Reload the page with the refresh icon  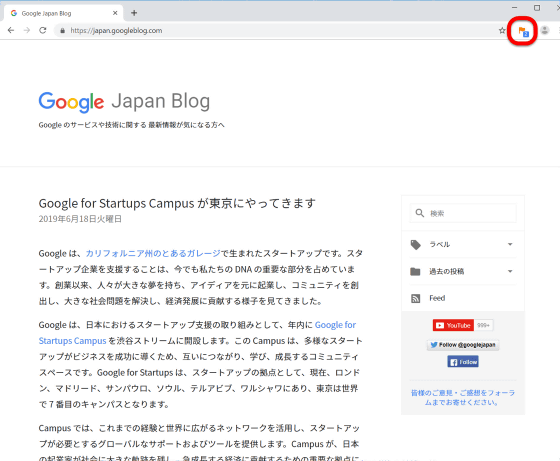[43, 30]
